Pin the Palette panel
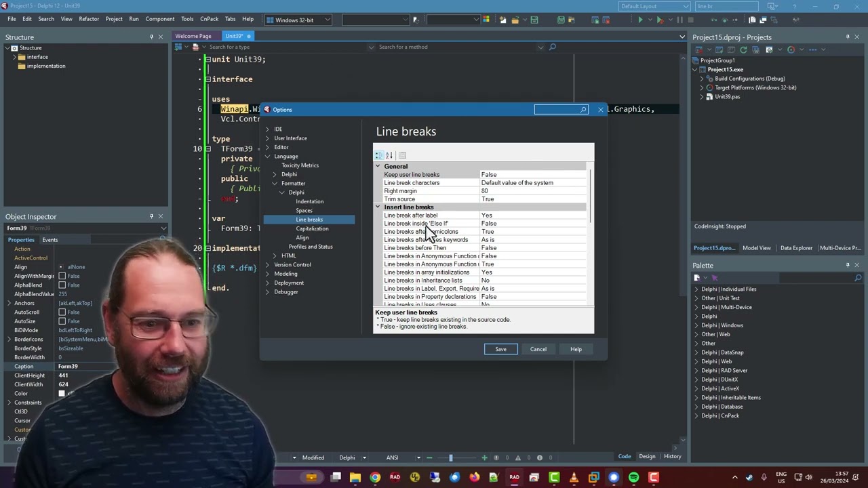 click(847, 265)
